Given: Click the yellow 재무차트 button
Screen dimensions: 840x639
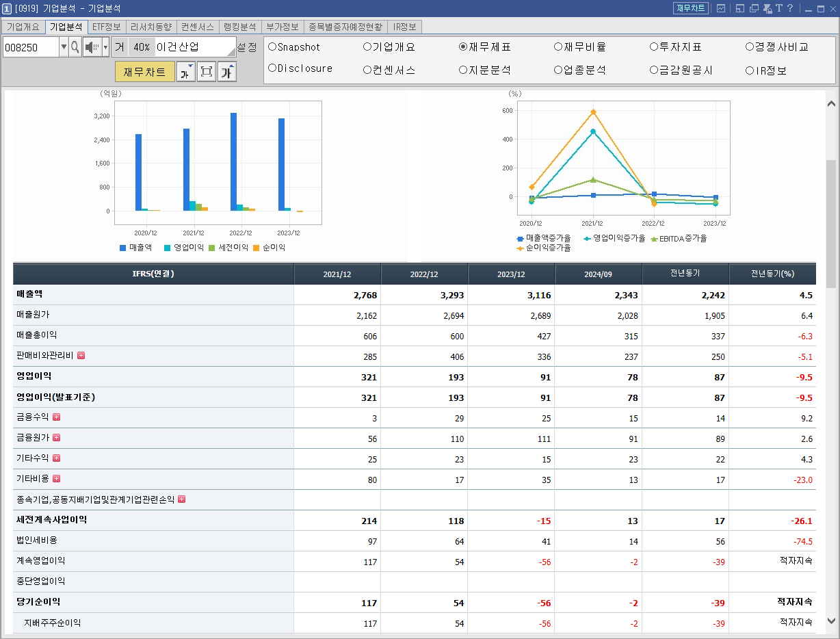Looking at the screenshot, I should tap(145, 72).
